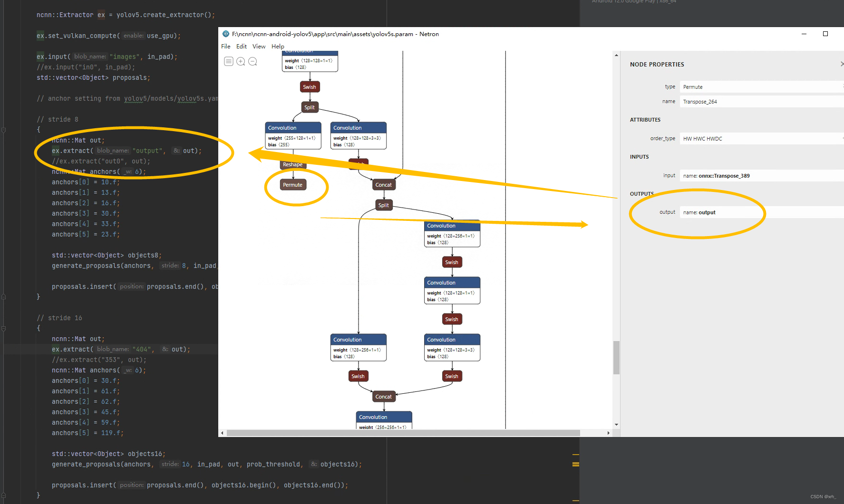Click the scroll down arrow of the graph
Image resolution: width=844 pixels, height=504 pixels.
tap(616, 425)
